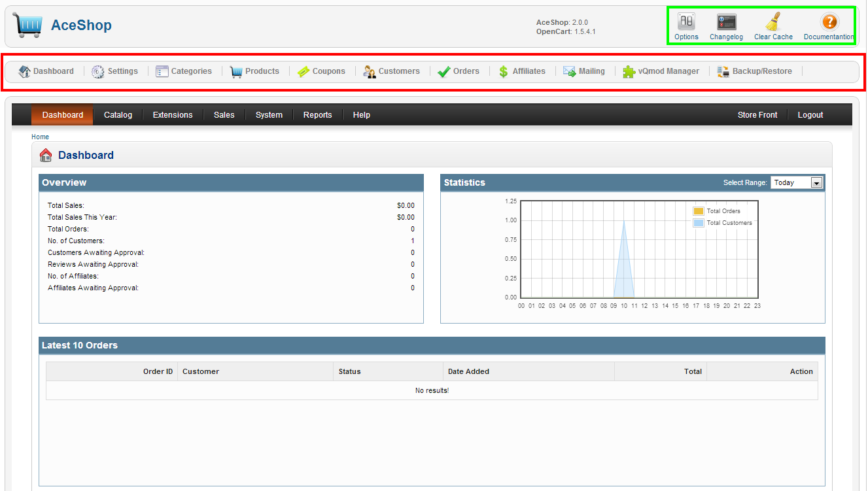Click the Backup/Restore server icon
Viewport: 868px width, 491px height.
click(723, 71)
